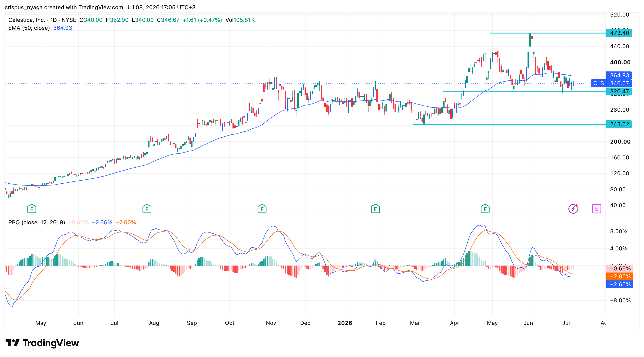Click the Sep label on time axis

tap(192, 323)
